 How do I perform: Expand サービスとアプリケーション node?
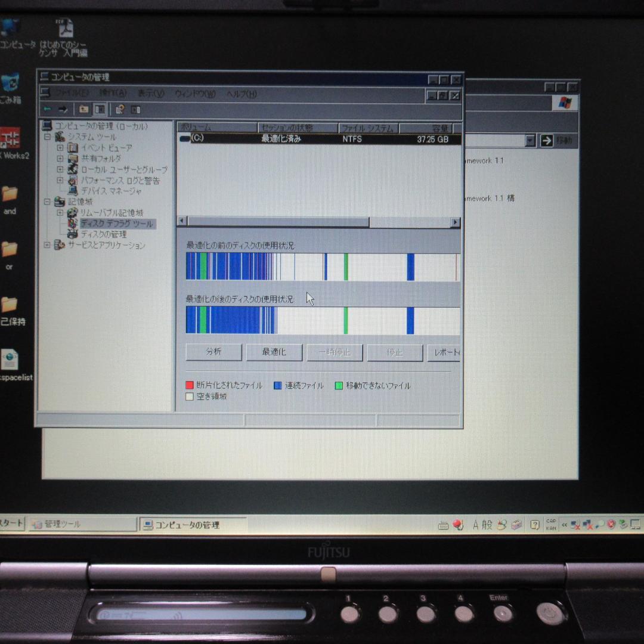click(48, 245)
